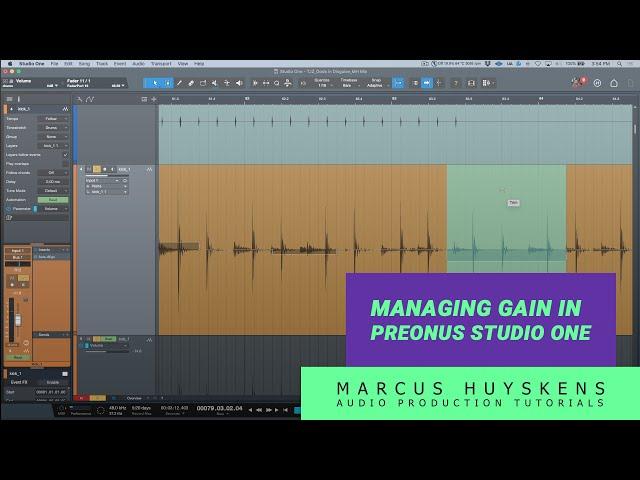The height and width of the screenshot is (480, 640).
Task: Show automation curve icon above tracks
Action: click(90, 99)
